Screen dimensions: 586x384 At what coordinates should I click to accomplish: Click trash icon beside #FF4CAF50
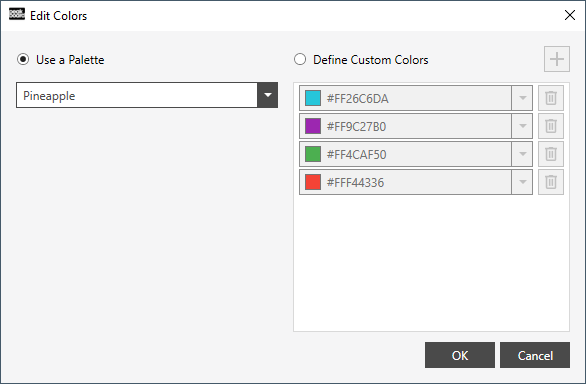click(550, 154)
